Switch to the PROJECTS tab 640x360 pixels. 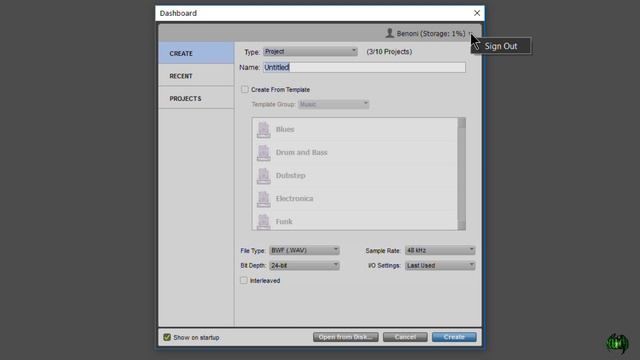[x=196, y=98]
